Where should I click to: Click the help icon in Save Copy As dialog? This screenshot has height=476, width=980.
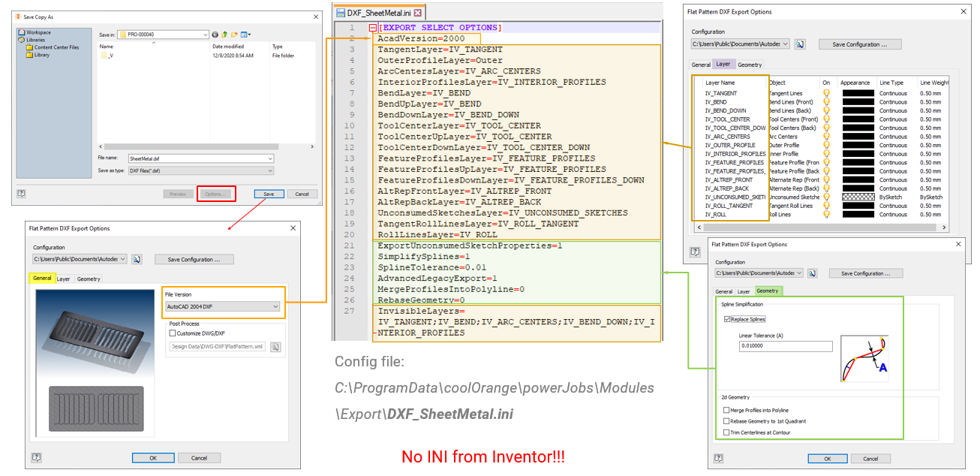tap(21, 194)
